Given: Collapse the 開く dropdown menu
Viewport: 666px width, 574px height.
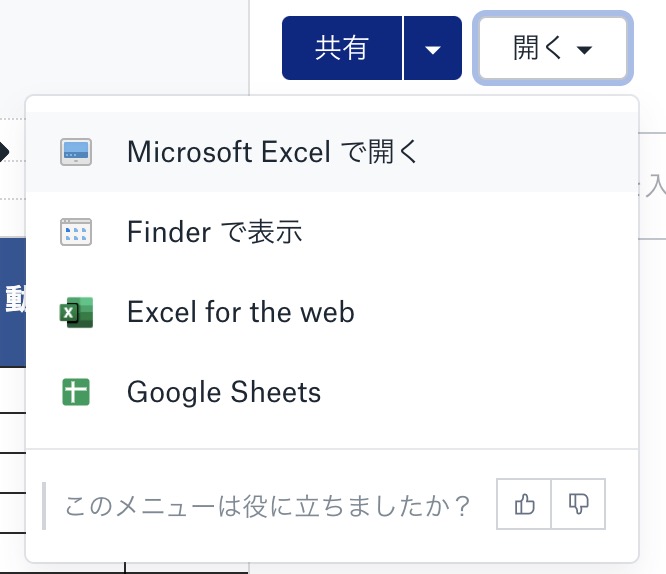Looking at the screenshot, I should [553, 48].
